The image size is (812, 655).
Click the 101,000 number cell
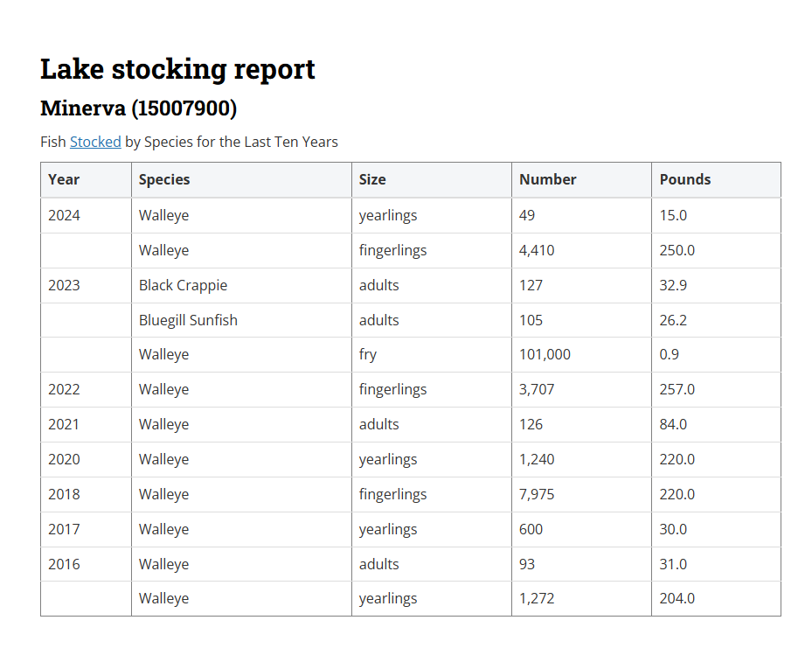click(545, 354)
